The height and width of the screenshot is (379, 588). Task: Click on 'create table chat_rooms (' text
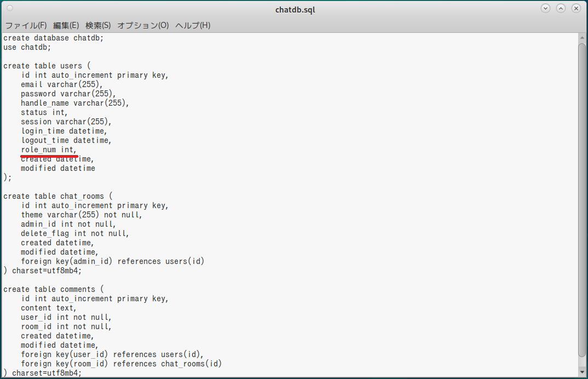click(x=57, y=196)
